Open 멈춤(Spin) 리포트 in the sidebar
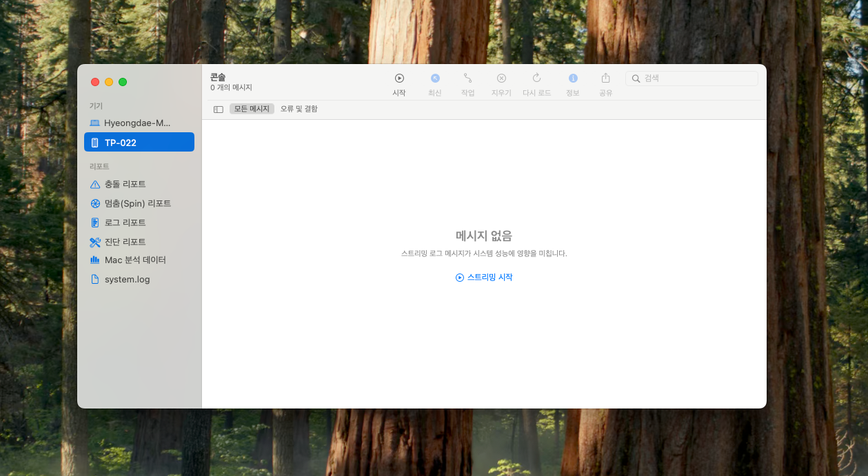This screenshot has height=476, width=868. (x=139, y=204)
